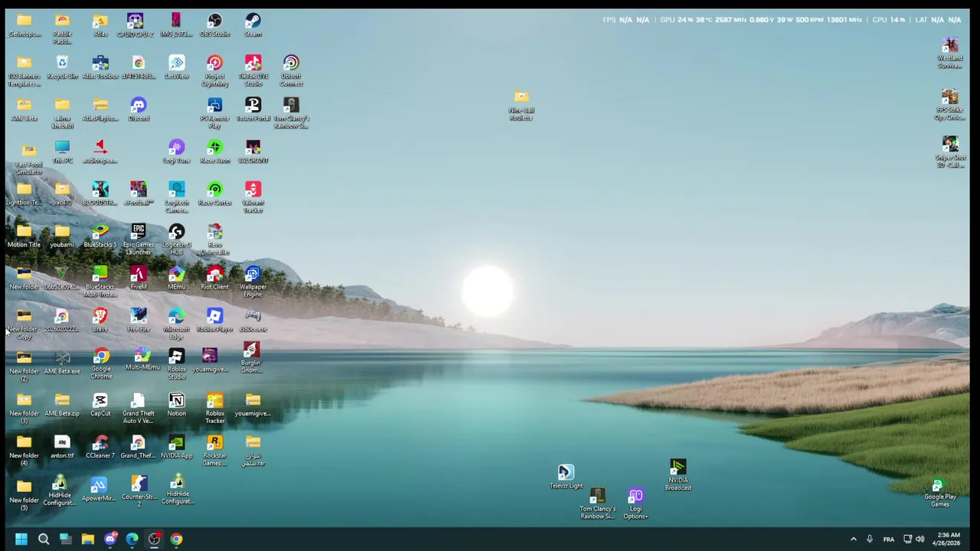Switch the FRA input language indicator
Image resolution: width=980 pixels, height=551 pixels.
(x=888, y=539)
